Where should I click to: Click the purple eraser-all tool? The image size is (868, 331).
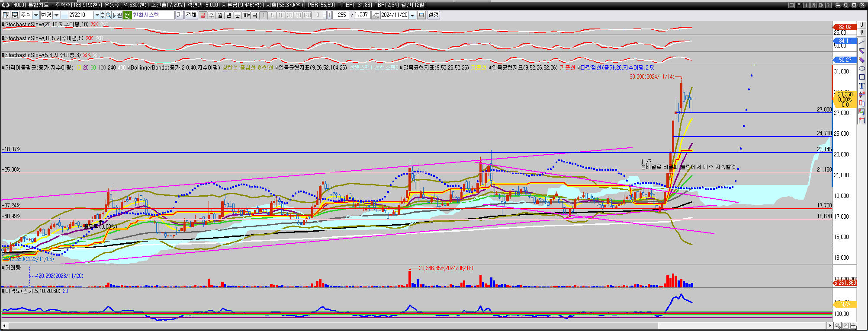(x=862, y=60)
